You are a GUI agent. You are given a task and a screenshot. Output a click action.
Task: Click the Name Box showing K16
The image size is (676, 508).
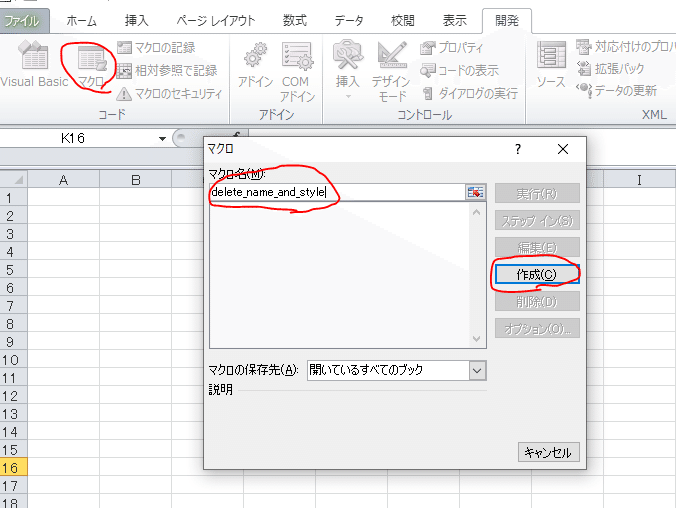[78, 138]
